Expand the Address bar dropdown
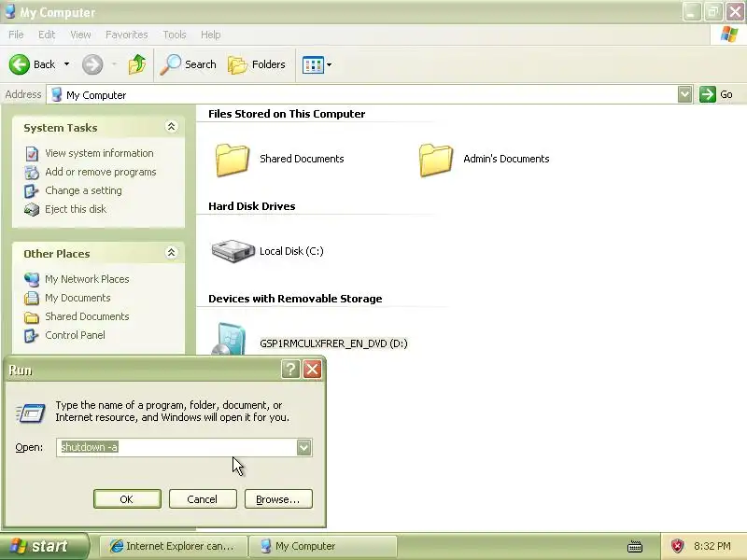Image resolution: width=747 pixels, height=560 pixels. click(x=684, y=94)
